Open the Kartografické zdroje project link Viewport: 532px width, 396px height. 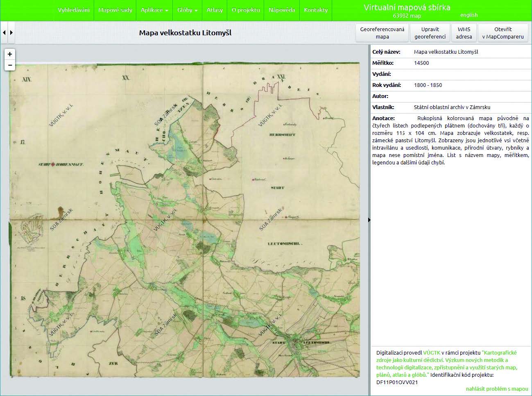tap(447, 364)
